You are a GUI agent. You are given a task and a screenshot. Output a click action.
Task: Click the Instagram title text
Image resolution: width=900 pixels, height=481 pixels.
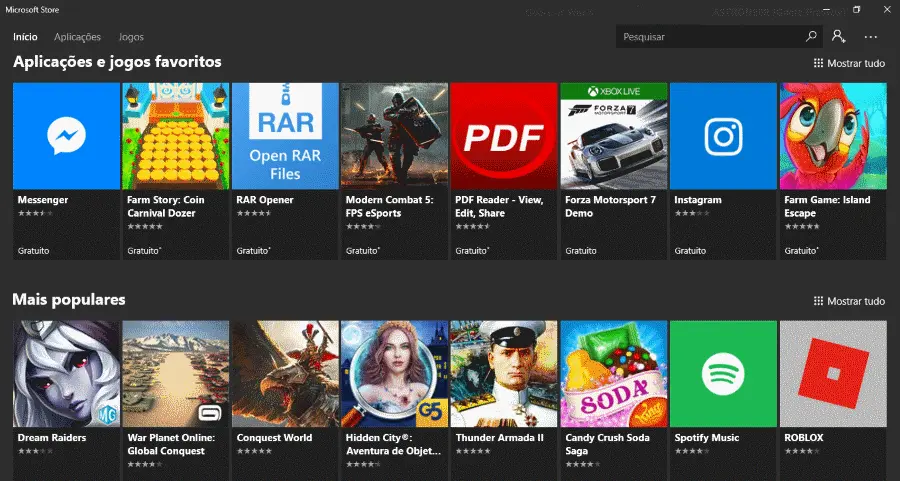coord(698,200)
